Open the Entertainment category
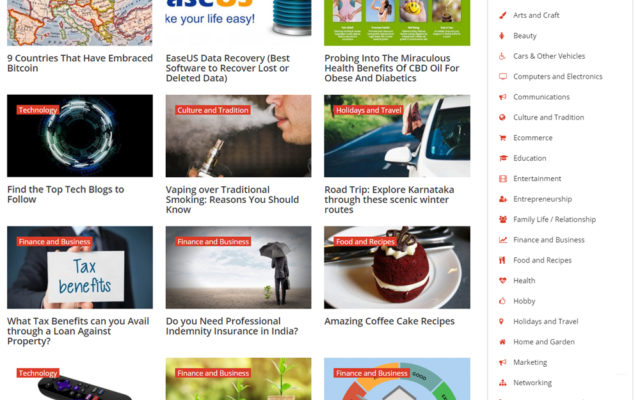Screen dimensions: 640x400 pyautogui.click(x=537, y=179)
